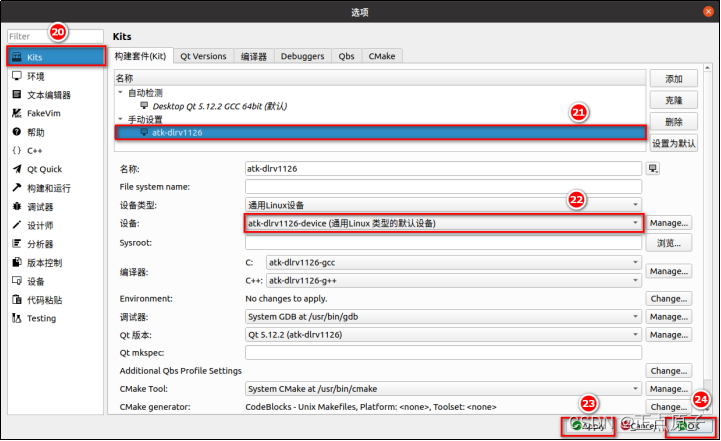721x441 pixels.
Task: Click the 名称 input field
Action: 443,169
